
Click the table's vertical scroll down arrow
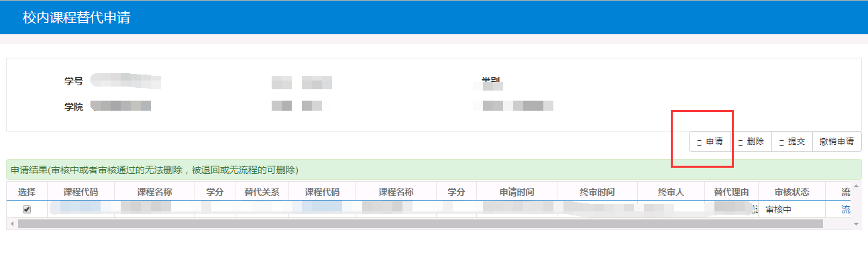pyautogui.click(x=856, y=223)
